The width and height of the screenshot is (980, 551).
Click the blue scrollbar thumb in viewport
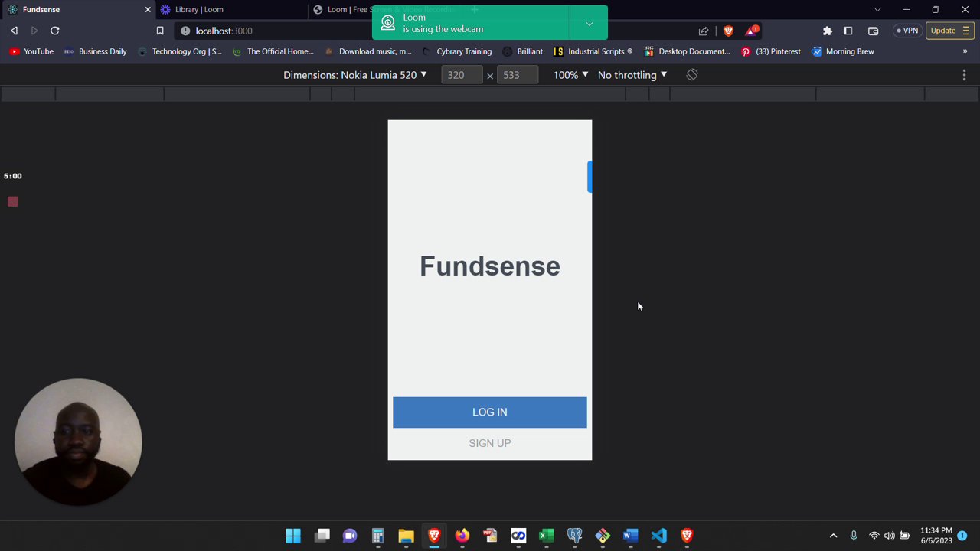click(x=590, y=177)
